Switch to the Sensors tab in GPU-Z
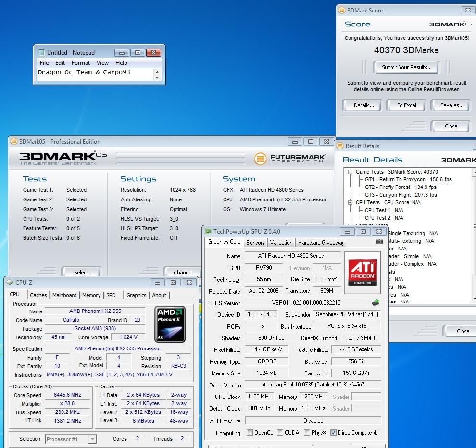476x448 pixels. (x=255, y=243)
